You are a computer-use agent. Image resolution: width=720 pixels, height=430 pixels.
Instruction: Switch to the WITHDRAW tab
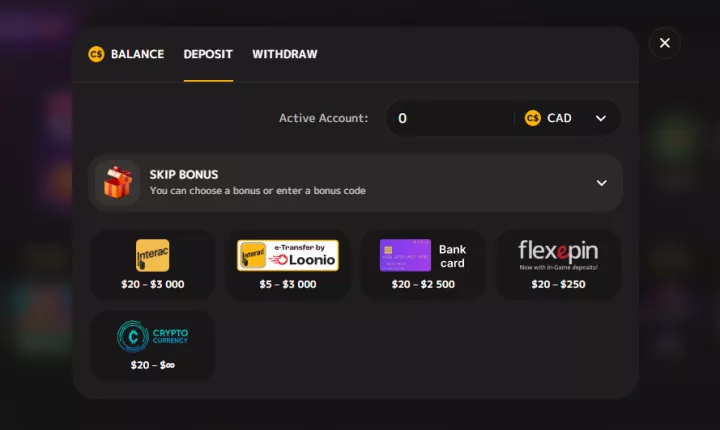285,54
